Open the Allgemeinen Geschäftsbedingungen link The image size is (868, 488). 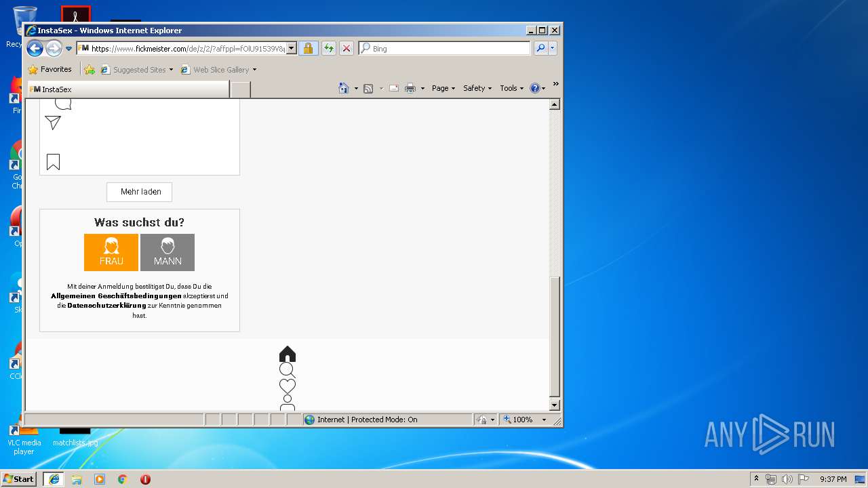tap(116, 296)
